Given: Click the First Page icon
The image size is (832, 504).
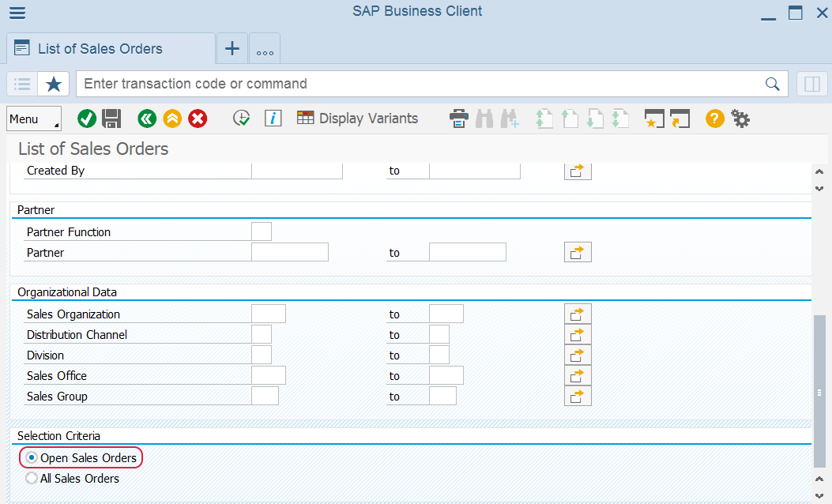Looking at the screenshot, I should [544, 118].
